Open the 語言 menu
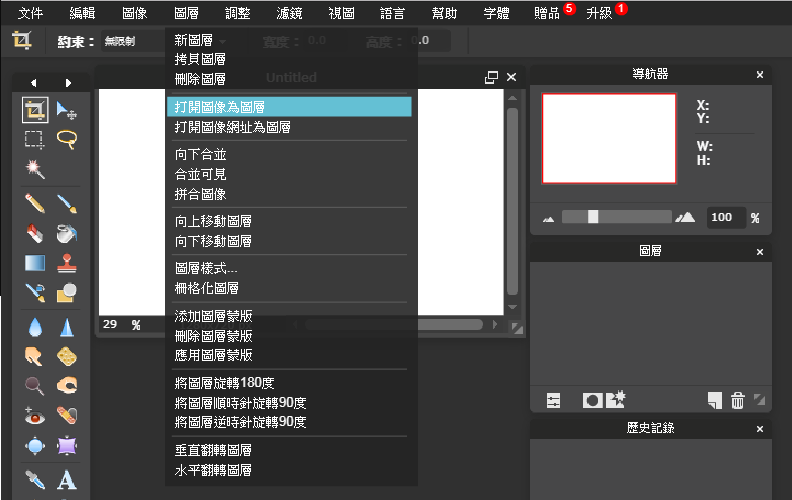792x500 pixels. click(x=392, y=13)
